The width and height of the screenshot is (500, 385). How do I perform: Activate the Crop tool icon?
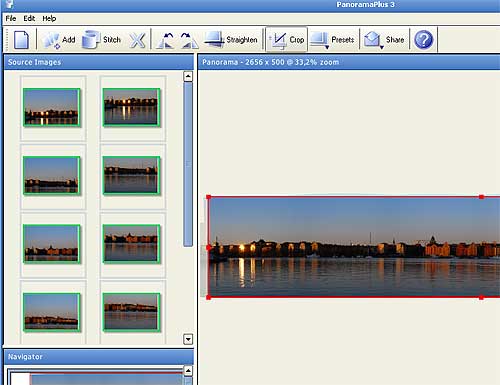click(x=278, y=40)
